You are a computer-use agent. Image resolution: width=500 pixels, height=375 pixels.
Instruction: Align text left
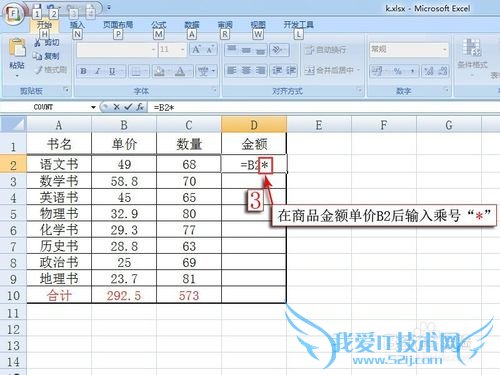pyautogui.click(x=232, y=70)
